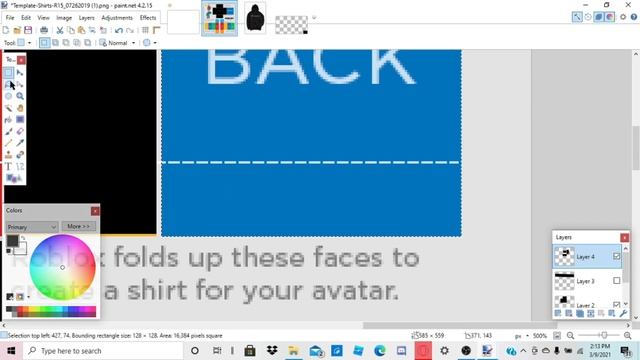Screen dimensions: 640x360
Task: Toggle Layer 4 visibility checkbox
Action: [616, 256]
